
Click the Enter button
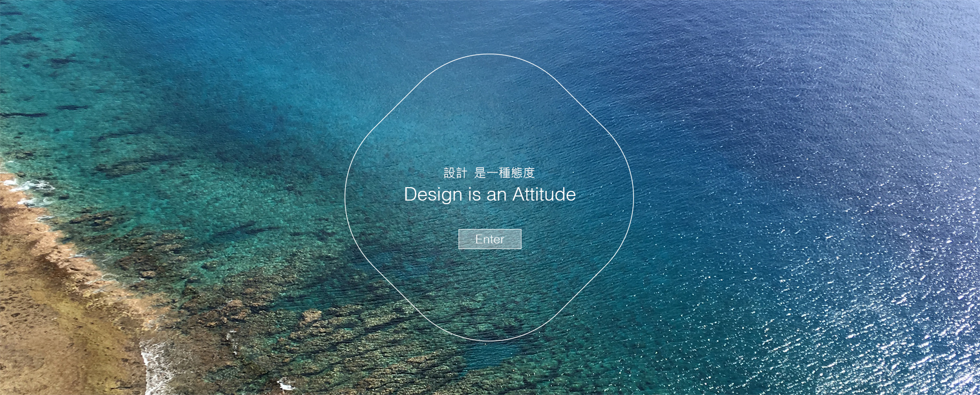(489, 239)
